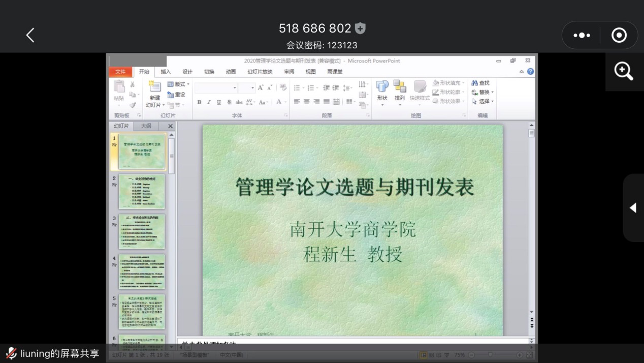Switch to Slide Sorter view icon

pyautogui.click(x=431, y=355)
